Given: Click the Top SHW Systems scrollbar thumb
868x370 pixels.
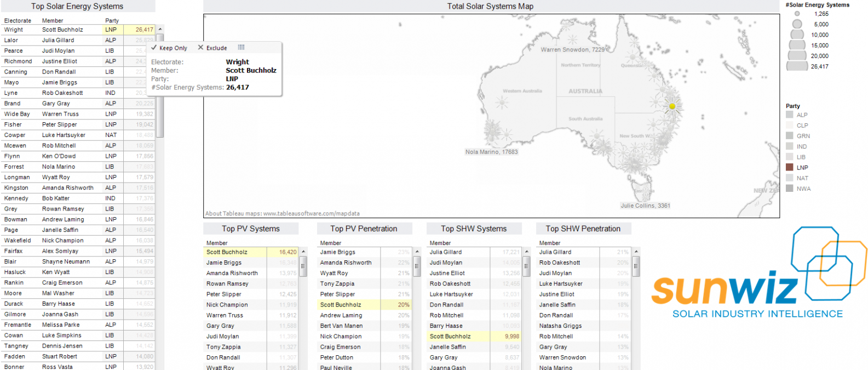Looking at the screenshot, I should pyautogui.click(x=526, y=266).
